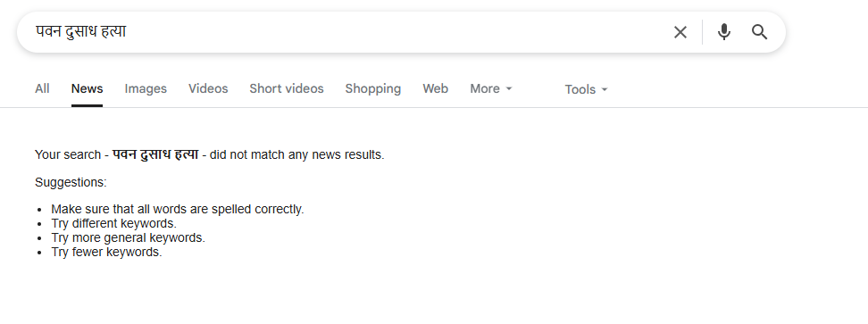Click the 'Try fewer keywords.' suggestion
Screen dimensions: 868x324
point(107,252)
